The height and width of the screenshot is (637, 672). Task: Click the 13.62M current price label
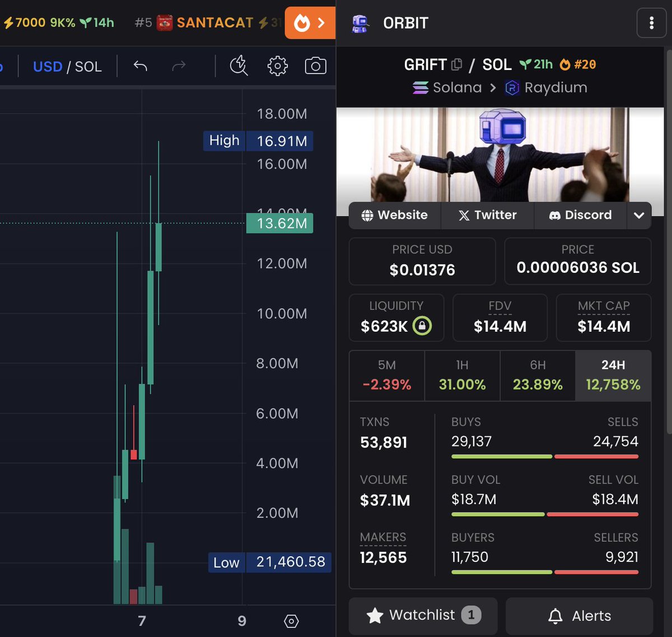tap(280, 224)
